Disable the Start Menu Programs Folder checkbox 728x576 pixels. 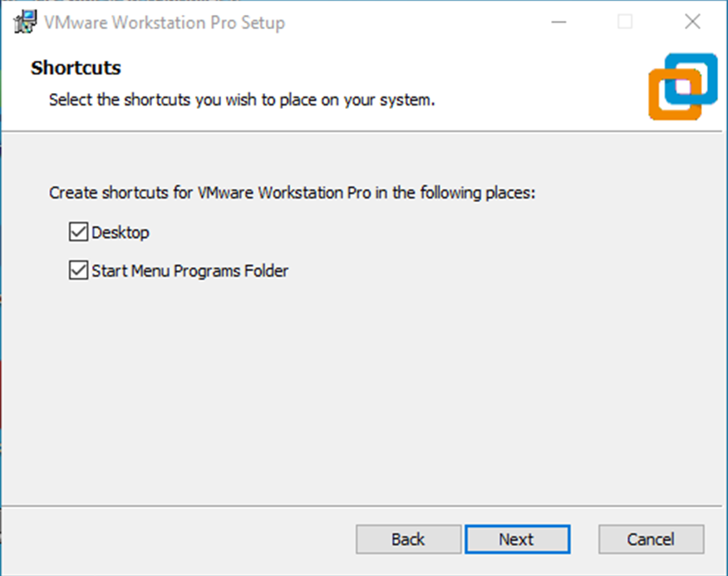click(x=79, y=271)
